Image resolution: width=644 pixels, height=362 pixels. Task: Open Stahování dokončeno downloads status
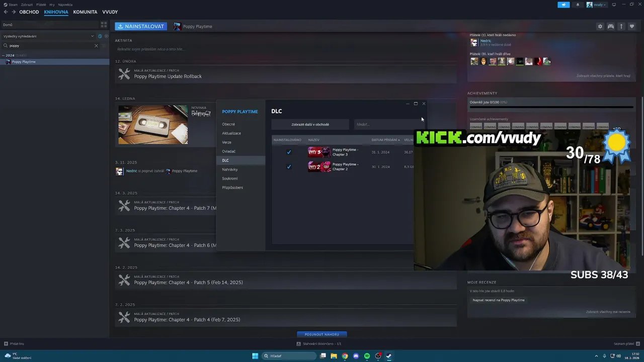[x=319, y=344]
